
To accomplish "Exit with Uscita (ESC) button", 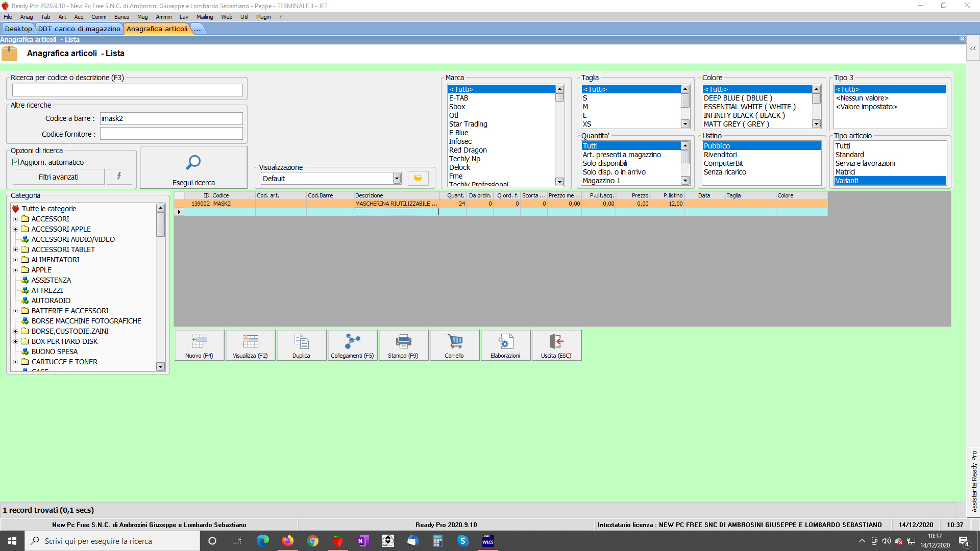I will 556,345.
